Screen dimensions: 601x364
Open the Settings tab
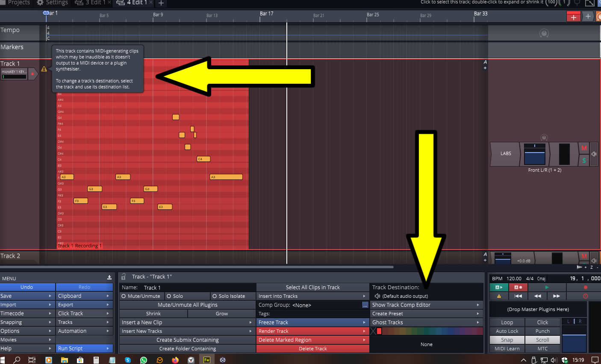[x=52, y=3]
